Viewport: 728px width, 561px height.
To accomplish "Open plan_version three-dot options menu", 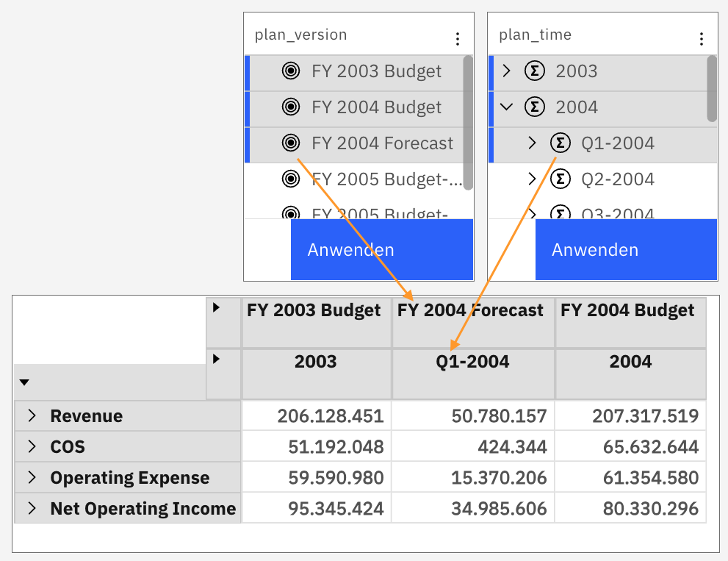I will pyautogui.click(x=458, y=39).
